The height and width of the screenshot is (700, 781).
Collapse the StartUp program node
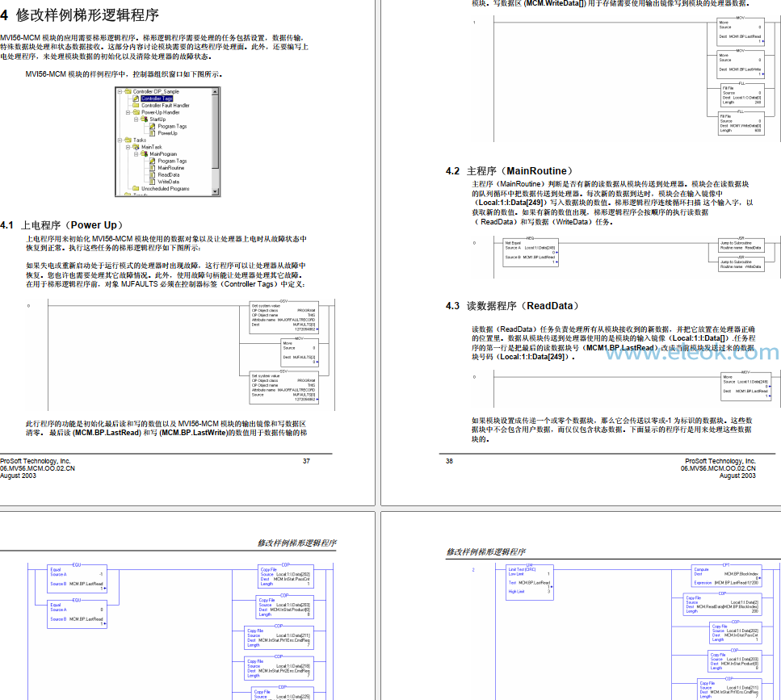pos(136,119)
